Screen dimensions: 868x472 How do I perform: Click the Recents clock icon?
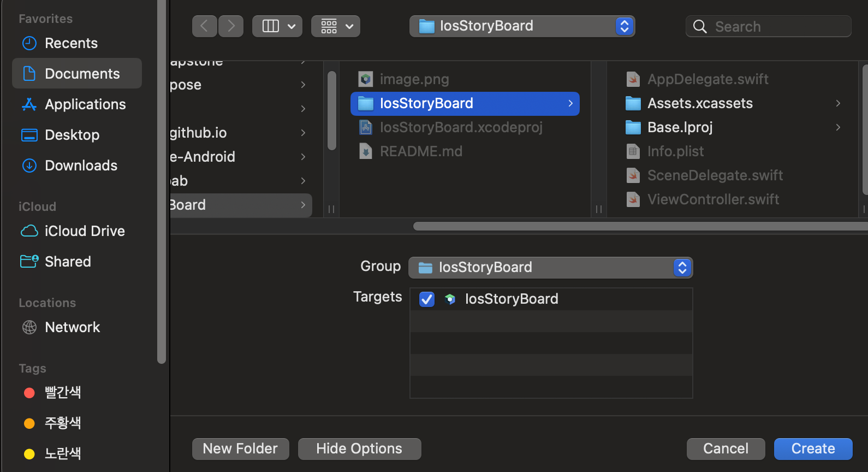[x=29, y=43]
